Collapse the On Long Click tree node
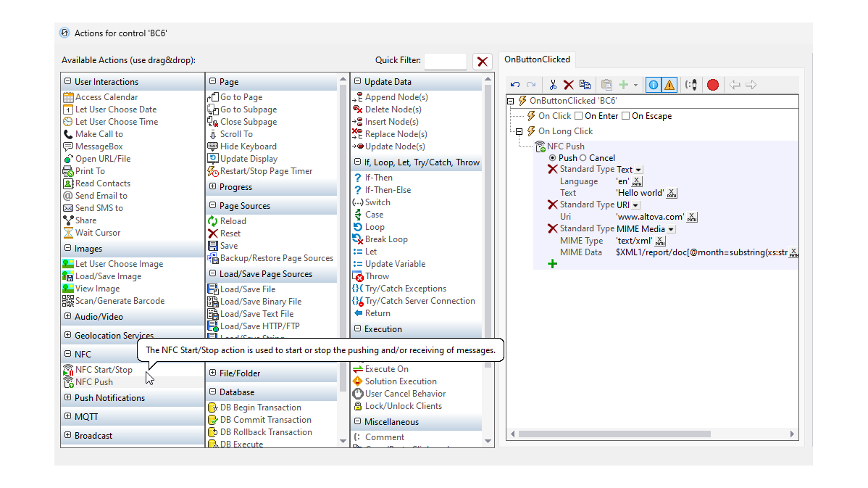This screenshot has height=488, width=868. click(519, 131)
